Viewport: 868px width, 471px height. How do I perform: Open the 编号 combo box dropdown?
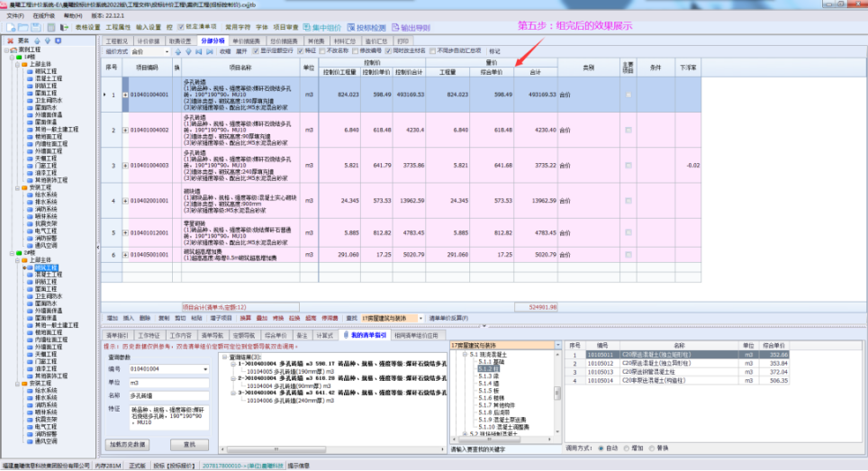(x=206, y=368)
